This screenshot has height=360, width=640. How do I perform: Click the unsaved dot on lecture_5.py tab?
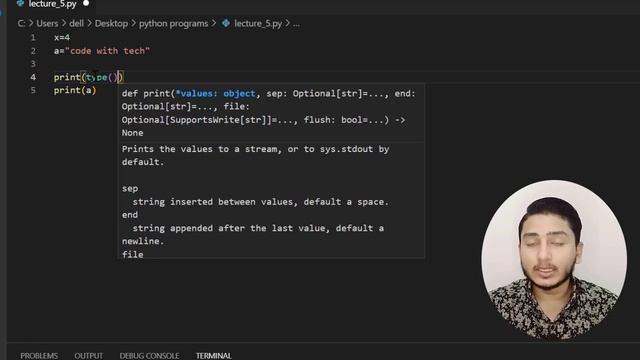[x=86, y=3]
